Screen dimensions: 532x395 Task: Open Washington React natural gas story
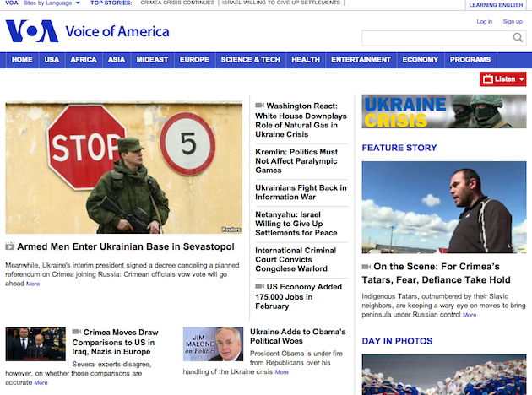tap(301, 120)
